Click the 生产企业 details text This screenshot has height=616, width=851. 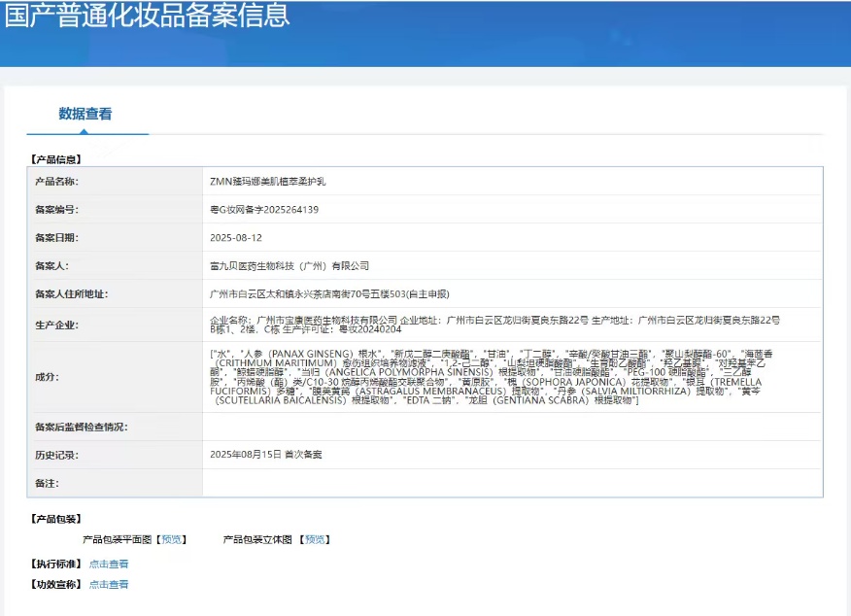[494, 325]
